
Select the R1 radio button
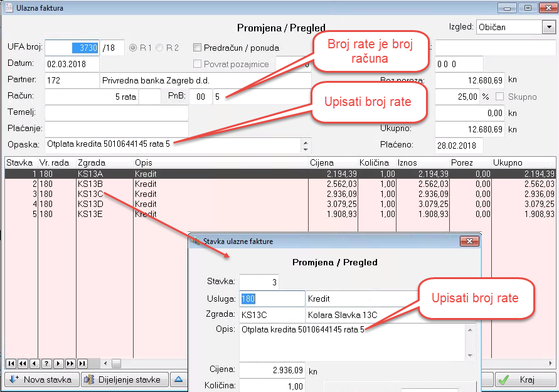pos(133,48)
